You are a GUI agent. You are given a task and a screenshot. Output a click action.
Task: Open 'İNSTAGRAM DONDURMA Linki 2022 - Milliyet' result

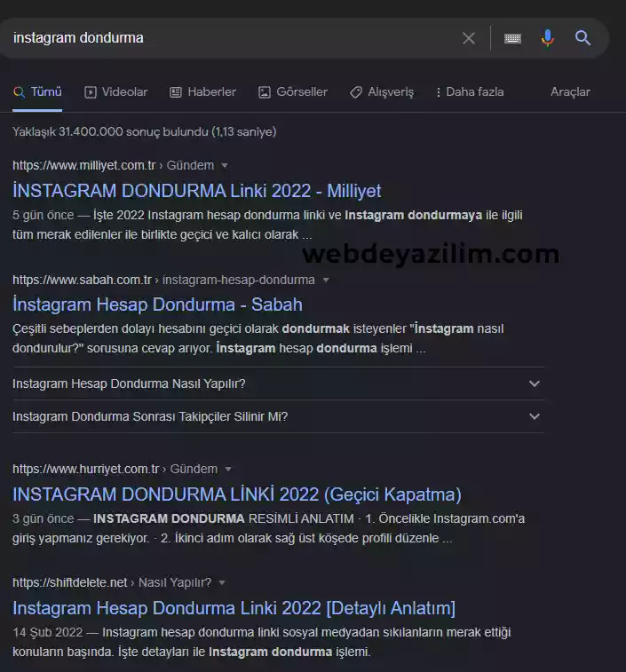click(x=197, y=191)
